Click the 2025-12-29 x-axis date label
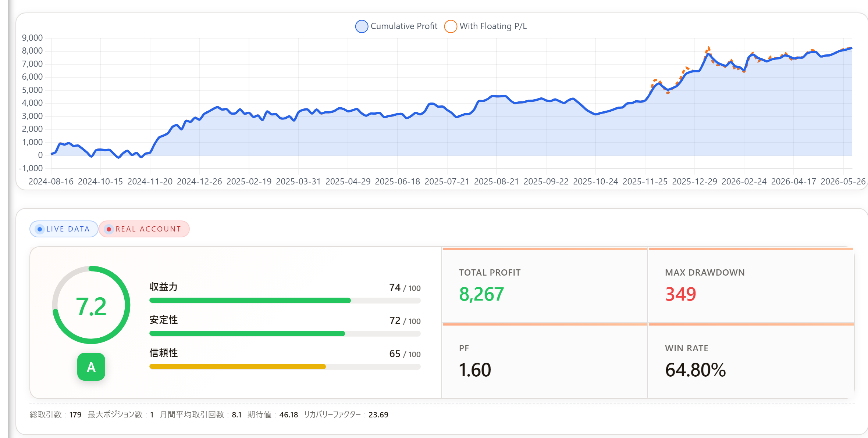The width and height of the screenshot is (868, 438). point(694,182)
